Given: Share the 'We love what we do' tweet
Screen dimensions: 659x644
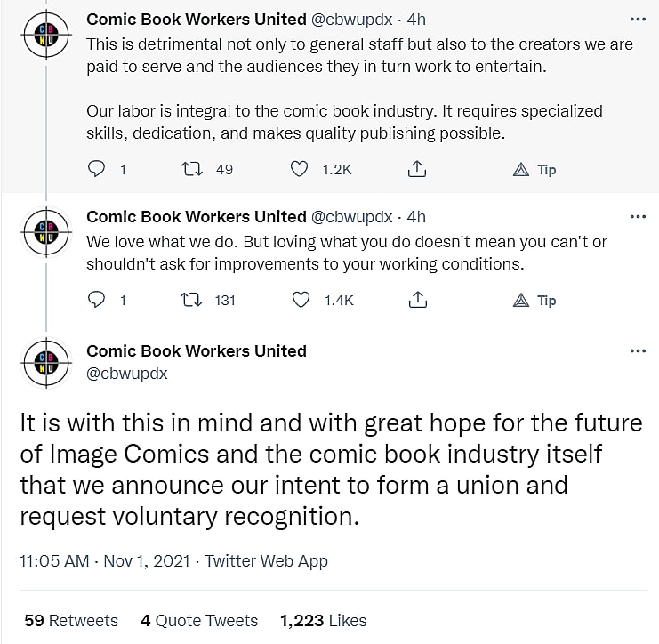Looking at the screenshot, I should click(417, 301).
